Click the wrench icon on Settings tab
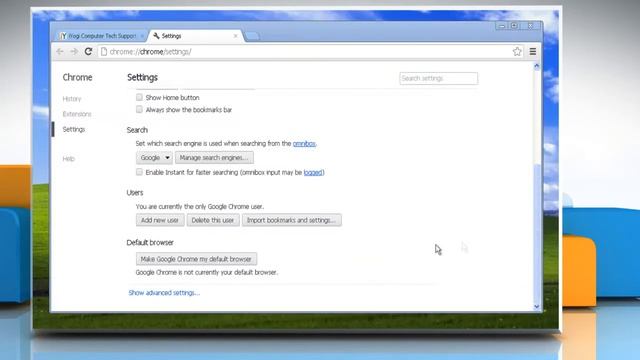Viewport: 640px width, 360px height. 156,36
